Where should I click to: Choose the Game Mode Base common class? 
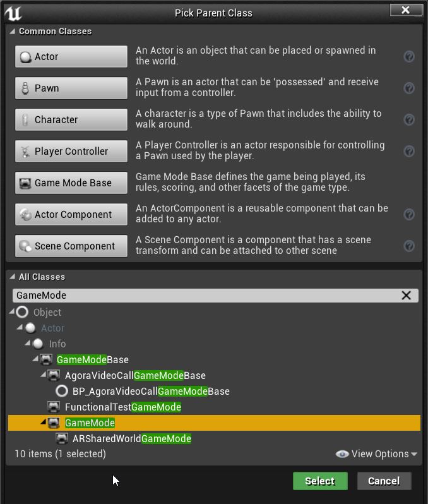point(71,183)
